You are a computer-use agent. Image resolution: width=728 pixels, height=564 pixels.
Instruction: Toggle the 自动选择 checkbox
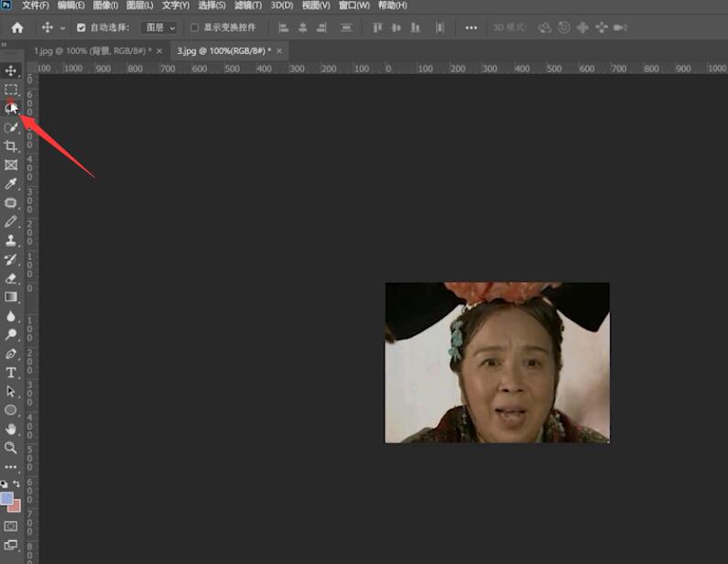tap(81, 27)
